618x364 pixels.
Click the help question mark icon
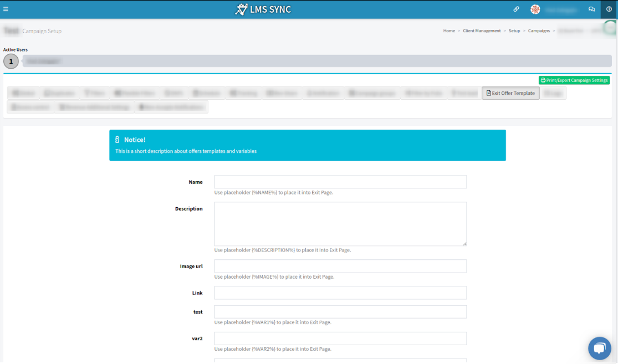coord(609,9)
